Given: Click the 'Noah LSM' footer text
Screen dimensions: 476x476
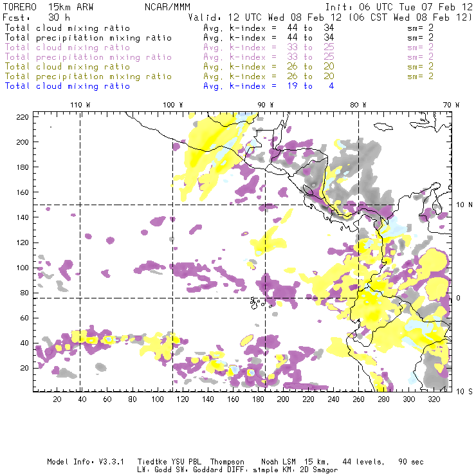Looking at the screenshot, I should (279, 462).
